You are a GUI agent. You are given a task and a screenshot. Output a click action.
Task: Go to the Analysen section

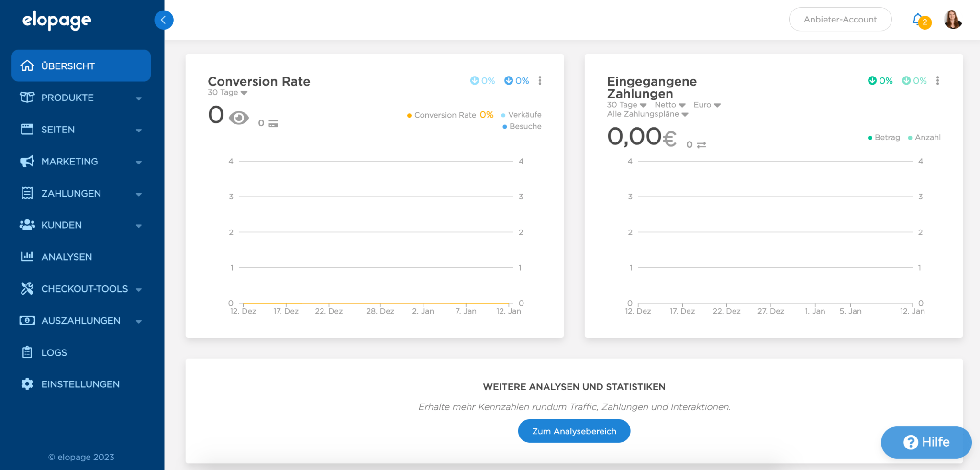(67, 257)
